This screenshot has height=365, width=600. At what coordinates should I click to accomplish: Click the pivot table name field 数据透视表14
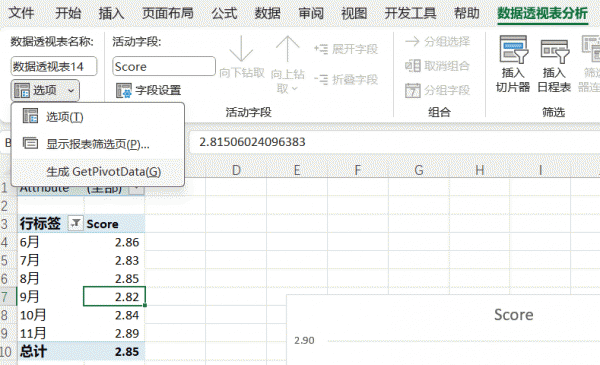pos(54,66)
